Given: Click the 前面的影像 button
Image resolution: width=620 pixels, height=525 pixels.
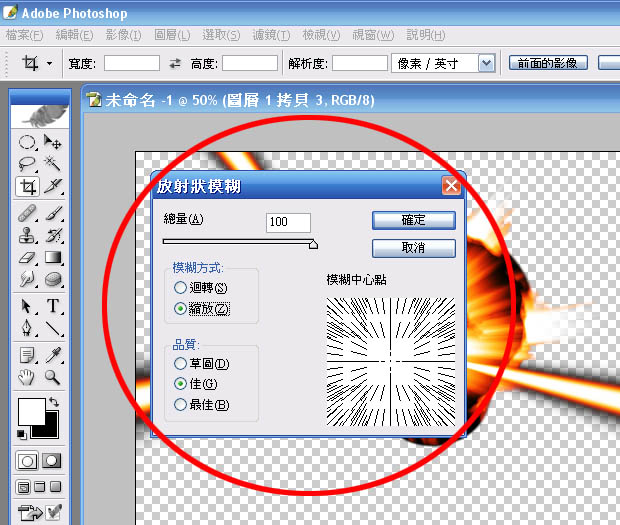Looking at the screenshot, I should point(548,63).
